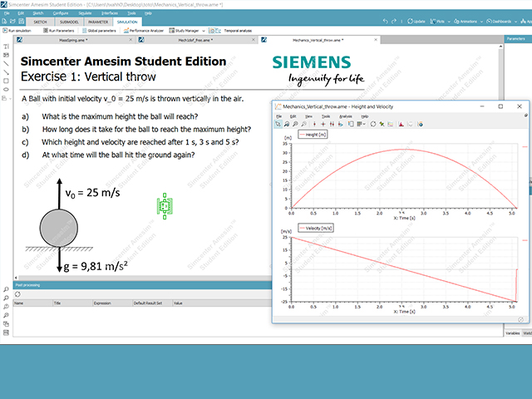This screenshot has height=399, width=532.
Task: Click the plot toolbar gear info icon
Action: pos(421,124)
